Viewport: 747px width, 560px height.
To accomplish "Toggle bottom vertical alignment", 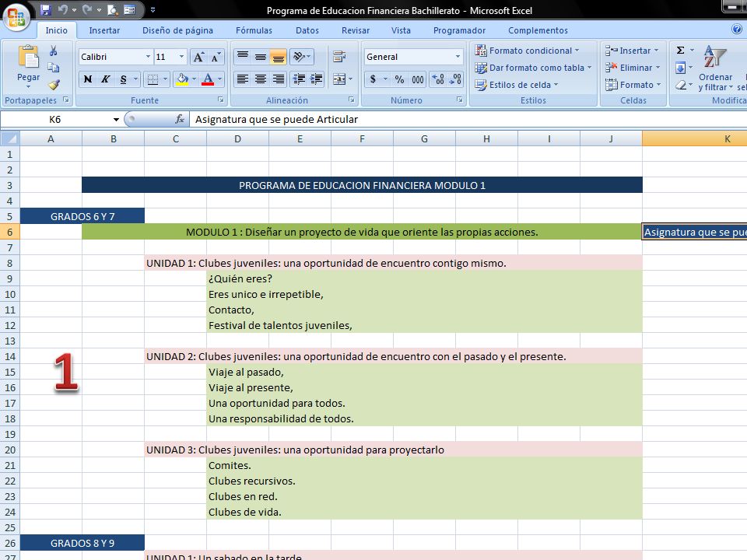I will [279, 57].
